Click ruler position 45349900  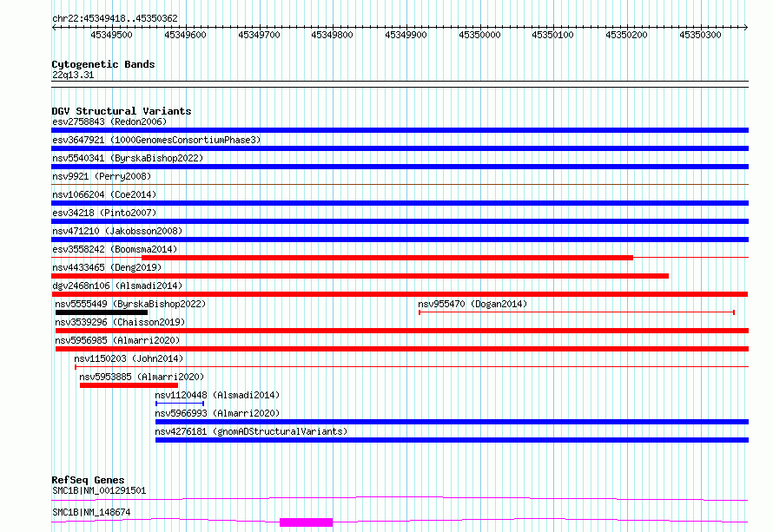(x=406, y=35)
